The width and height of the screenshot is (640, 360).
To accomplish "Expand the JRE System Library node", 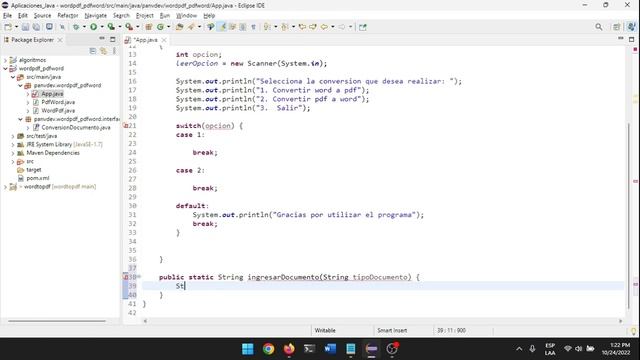I will [13, 144].
